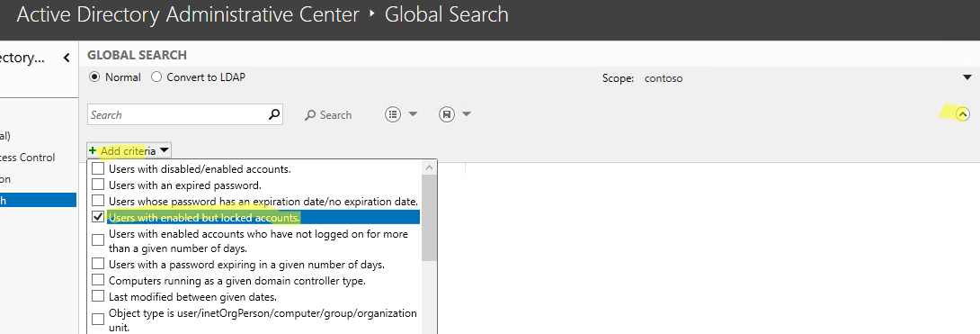Click the contoso scope value
Image resolution: width=980 pixels, height=334 pixels.
point(664,78)
